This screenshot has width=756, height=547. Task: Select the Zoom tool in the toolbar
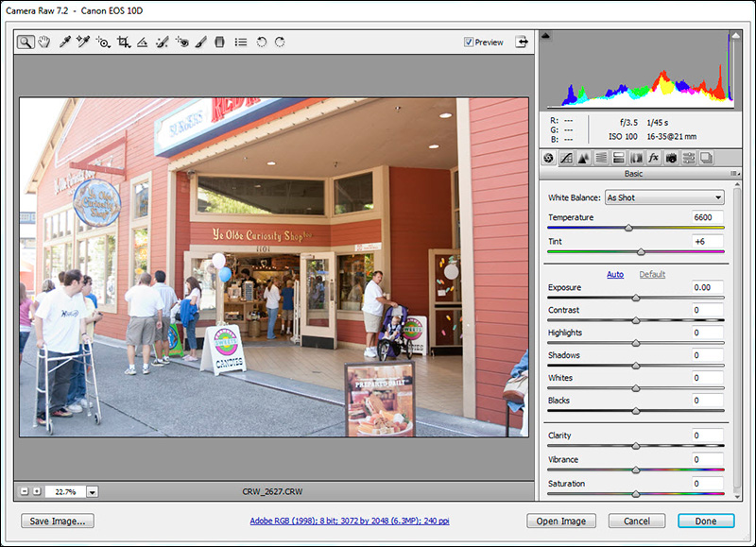[x=26, y=43]
